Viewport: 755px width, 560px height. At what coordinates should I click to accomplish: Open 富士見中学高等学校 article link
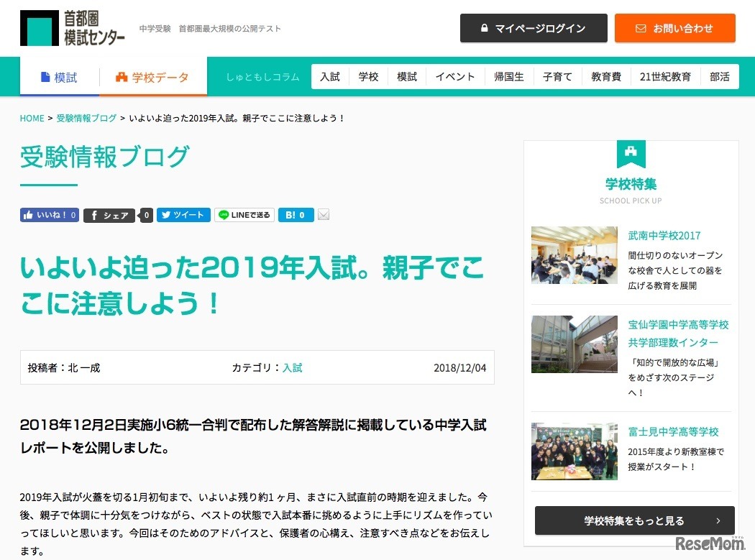(x=673, y=431)
